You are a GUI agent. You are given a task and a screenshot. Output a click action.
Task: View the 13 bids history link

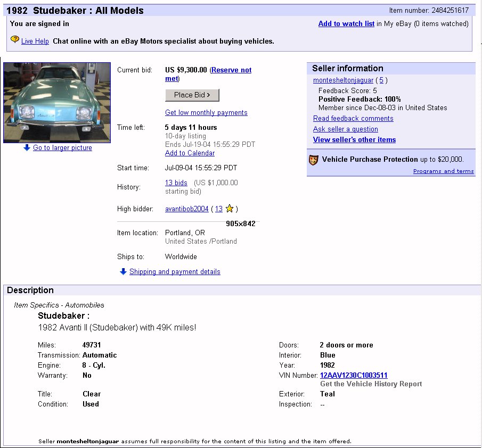[x=176, y=183]
